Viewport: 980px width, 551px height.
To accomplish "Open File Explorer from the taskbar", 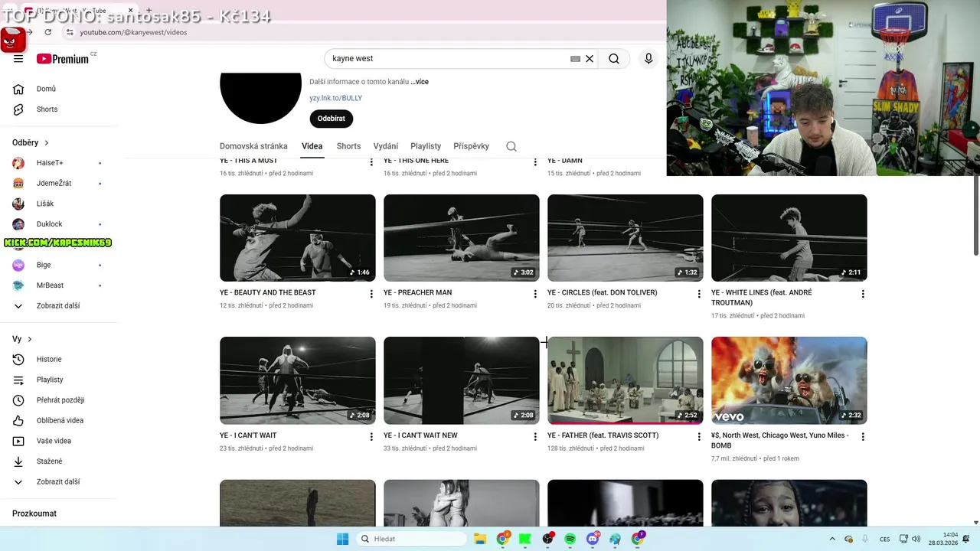I will [480, 539].
